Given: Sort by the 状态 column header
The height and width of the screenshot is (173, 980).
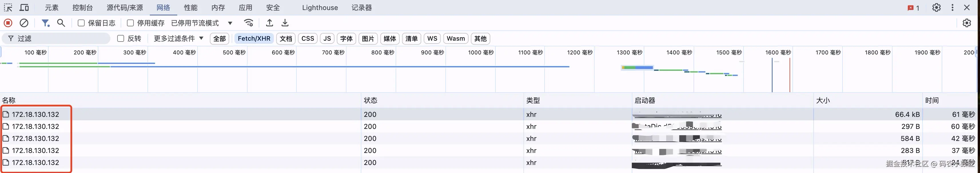Looking at the screenshot, I should click(x=442, y=100).
